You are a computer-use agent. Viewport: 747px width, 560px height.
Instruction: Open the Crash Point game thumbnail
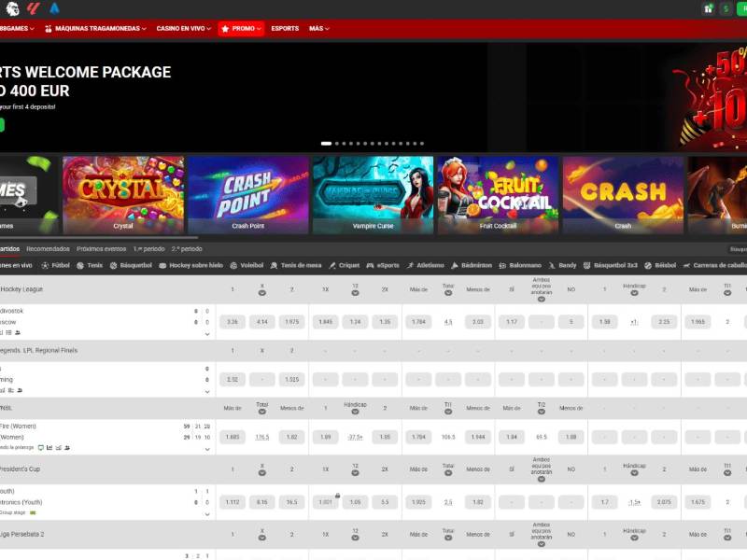(248, 195)
